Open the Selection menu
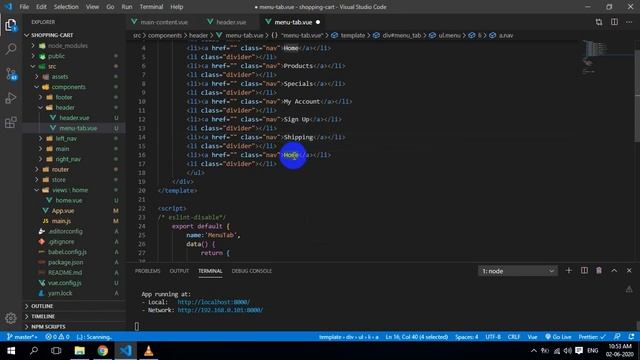This screenshot has height=360, width=640. (x=66, y=7)
